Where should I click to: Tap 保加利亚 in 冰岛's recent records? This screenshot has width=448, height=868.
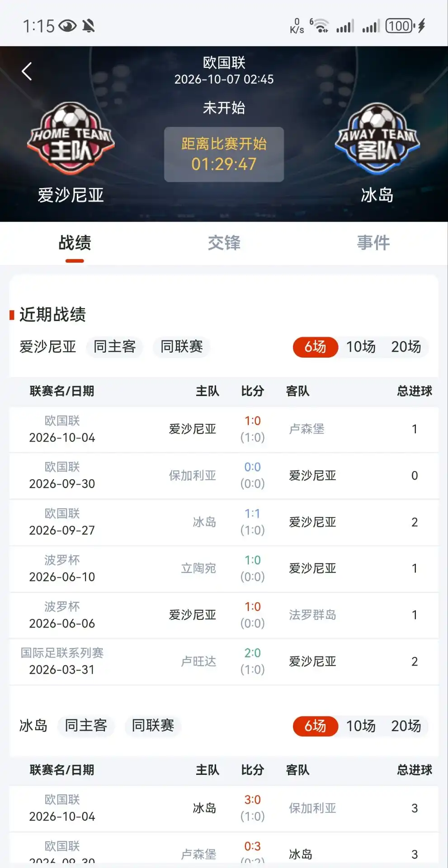[312, 808]
